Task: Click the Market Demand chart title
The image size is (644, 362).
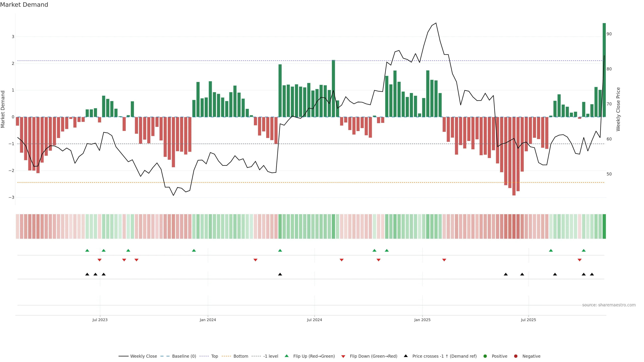Action: [24, 5]
